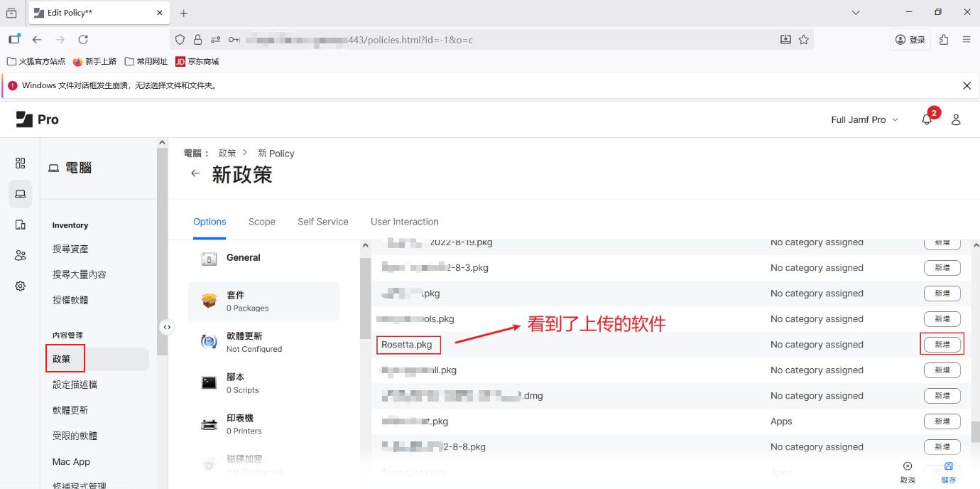The image size is (980, 489).
Task: Switch to the Self Service tab
Action: pyautogui.click(x=322, y=222)
